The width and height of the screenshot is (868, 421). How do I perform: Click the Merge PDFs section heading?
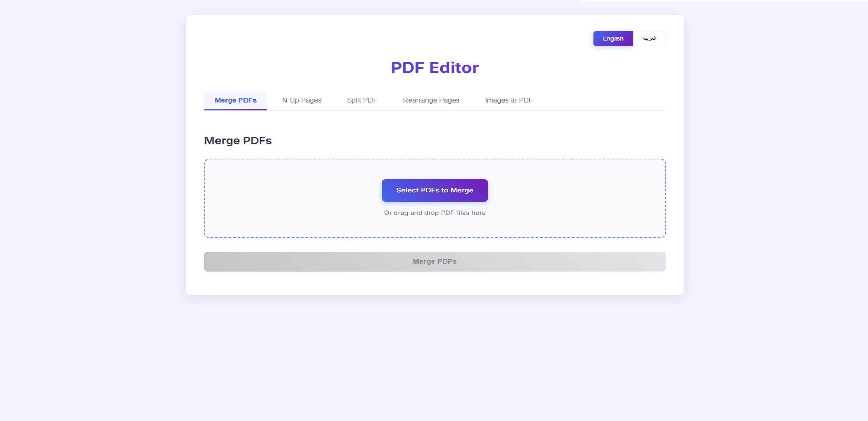point(238,141)
